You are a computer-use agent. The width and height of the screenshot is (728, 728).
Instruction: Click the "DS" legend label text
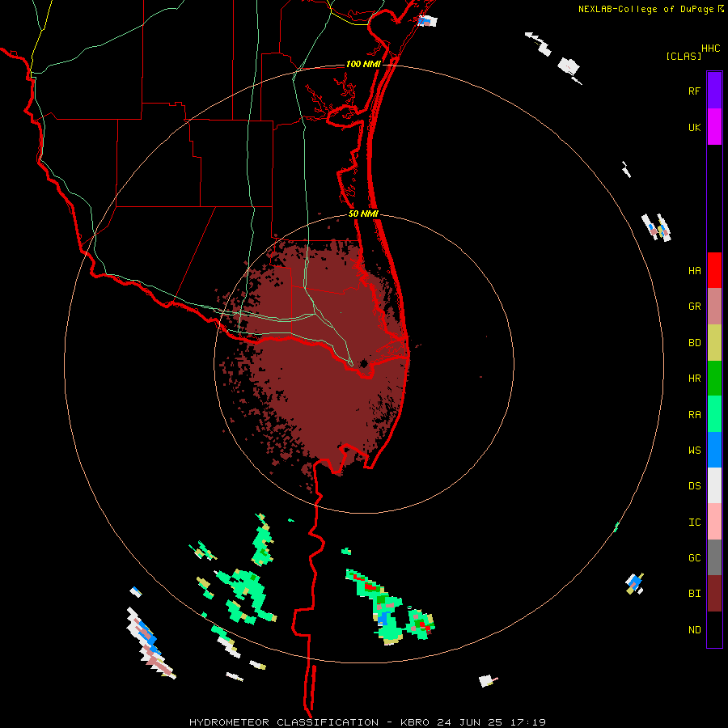pos(694,486)
